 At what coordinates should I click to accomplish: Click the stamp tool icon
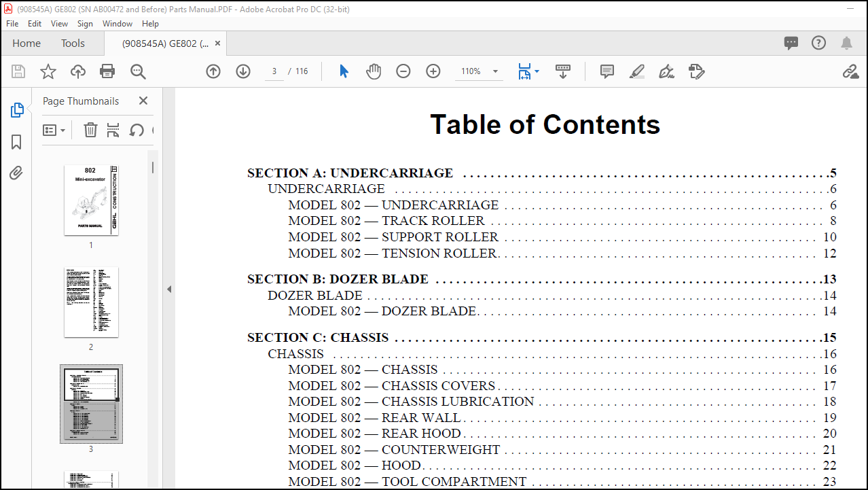click(696, 71)
